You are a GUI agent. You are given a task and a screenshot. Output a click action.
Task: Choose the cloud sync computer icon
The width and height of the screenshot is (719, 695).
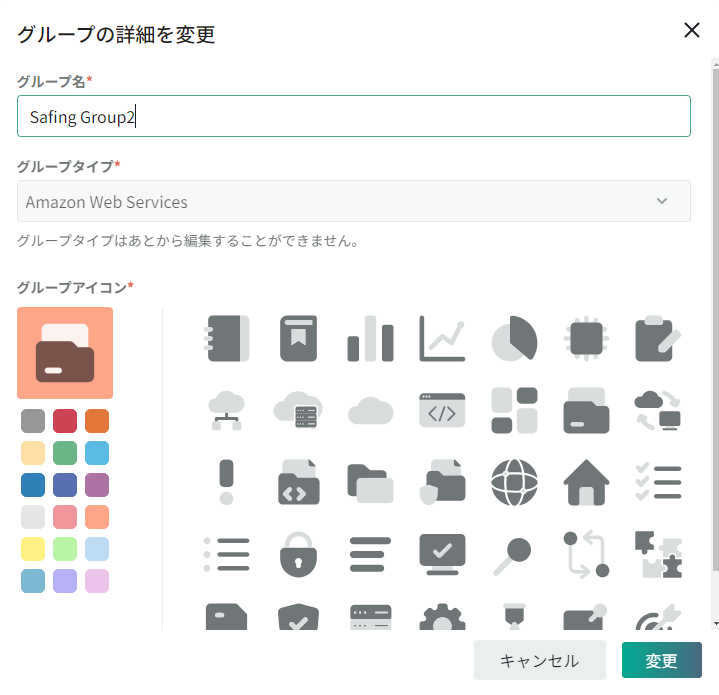click(x=658, y=410)
